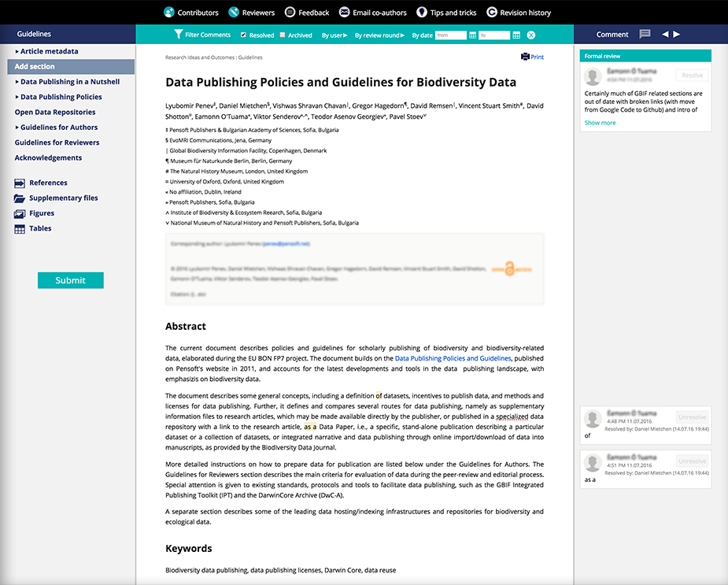Viewport: 728px width, 585px height.
Task: Click the Abstract heading
Action: pos(186,326)
